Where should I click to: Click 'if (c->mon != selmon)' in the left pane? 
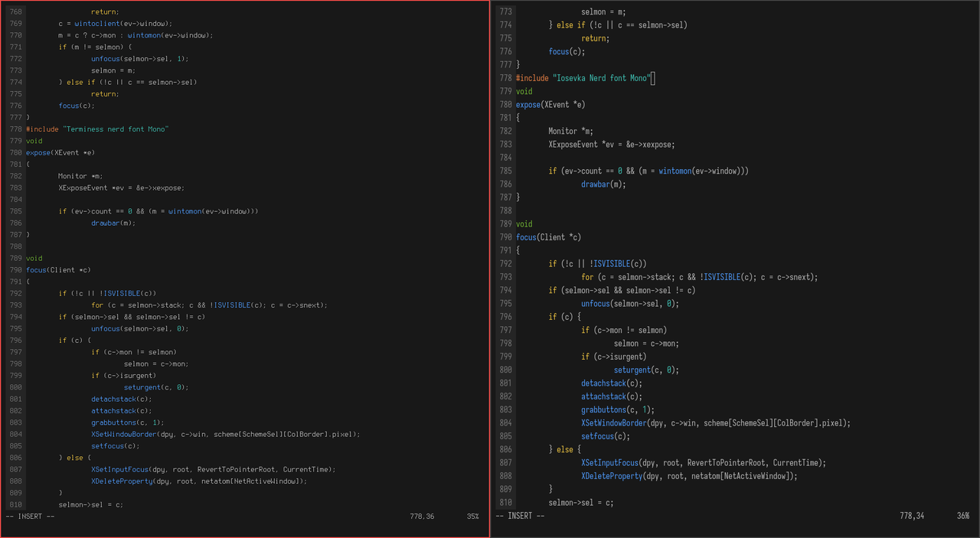coord(134,352)
